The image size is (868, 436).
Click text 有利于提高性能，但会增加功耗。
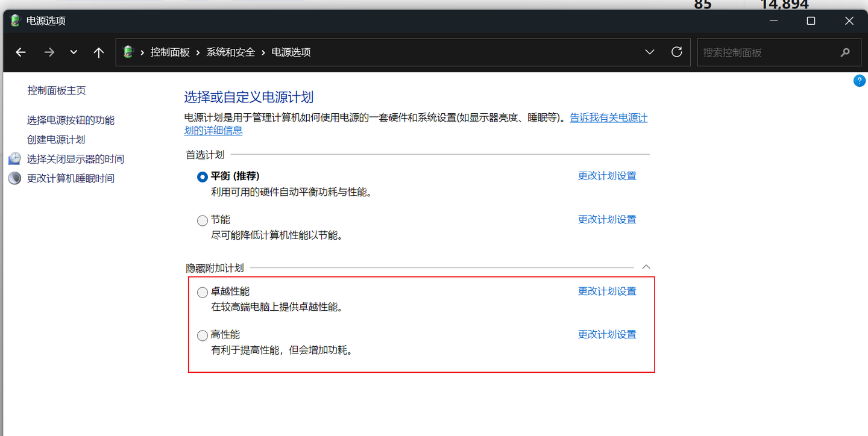point(281,350)
